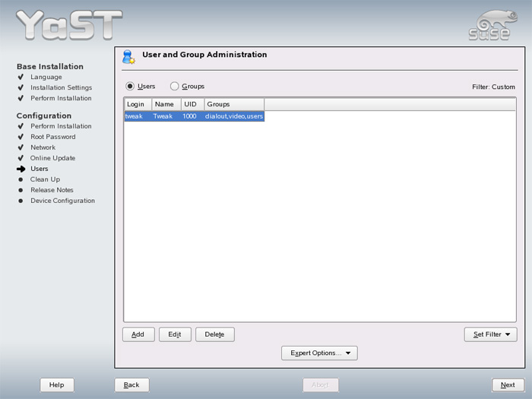Click the bullet beside Release Notes
532x399 pixels.
[x=21, y=190]
